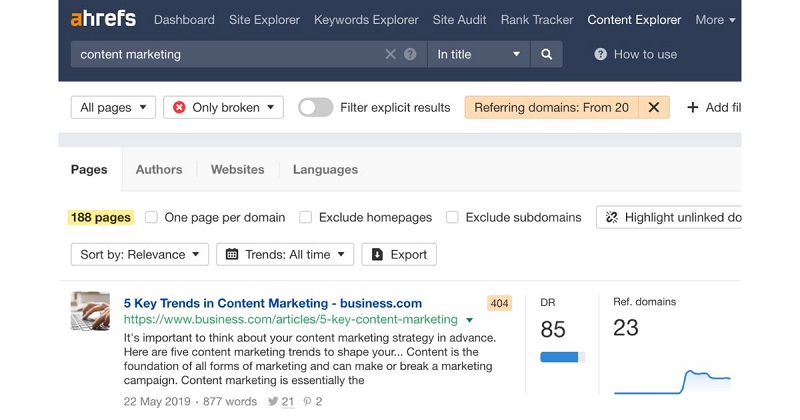The height and width of the screenshot is (420, 800).
Task: Click the Export download icon
Action: pyautogui.click(x=377, y=254)
